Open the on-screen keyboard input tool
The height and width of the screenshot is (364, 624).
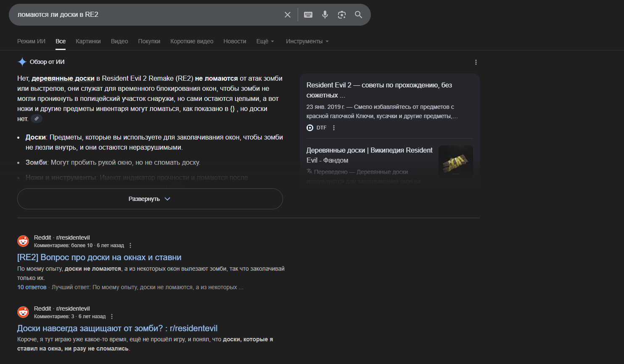coord(308,15)
